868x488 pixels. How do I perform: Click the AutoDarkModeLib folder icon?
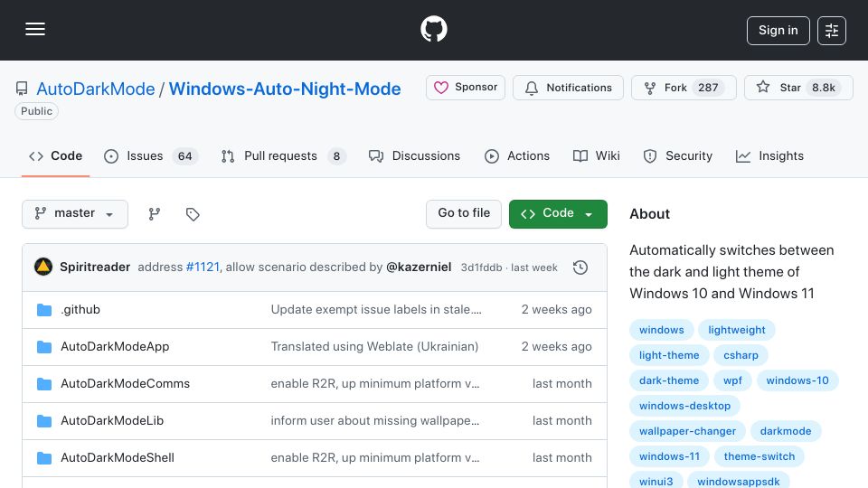[x=44, y=421]
